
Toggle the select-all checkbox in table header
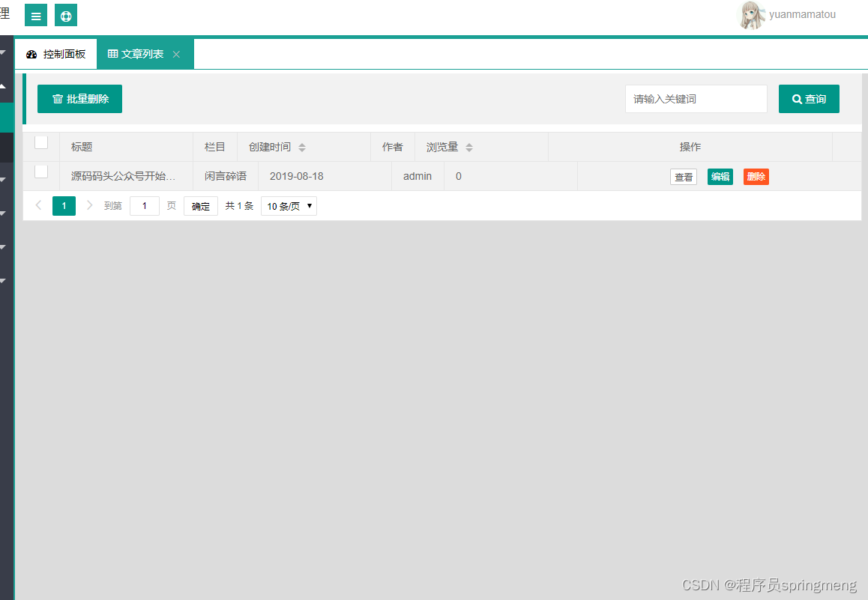coord(41,142)
